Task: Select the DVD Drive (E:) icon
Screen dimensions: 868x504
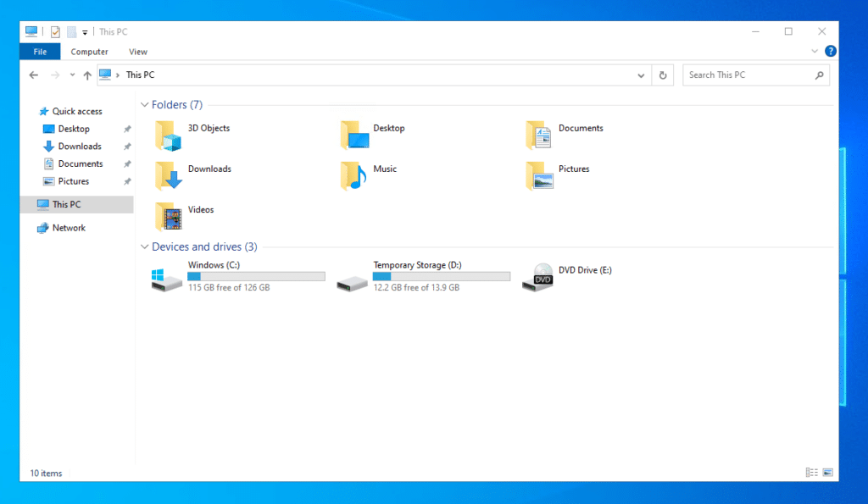Action: [x=539, y=279]
